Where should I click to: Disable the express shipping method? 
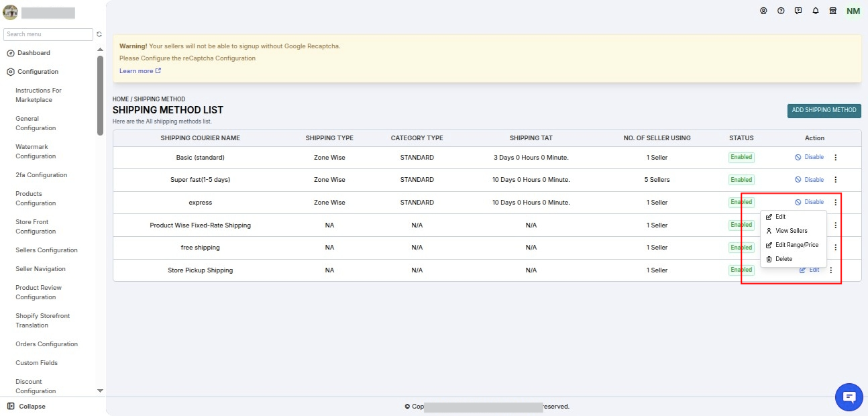[x=809, y=202]
